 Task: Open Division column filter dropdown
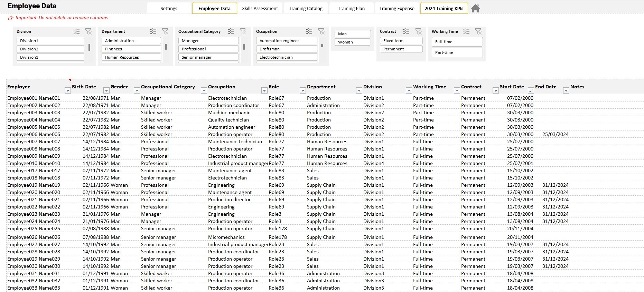[409, 90]
